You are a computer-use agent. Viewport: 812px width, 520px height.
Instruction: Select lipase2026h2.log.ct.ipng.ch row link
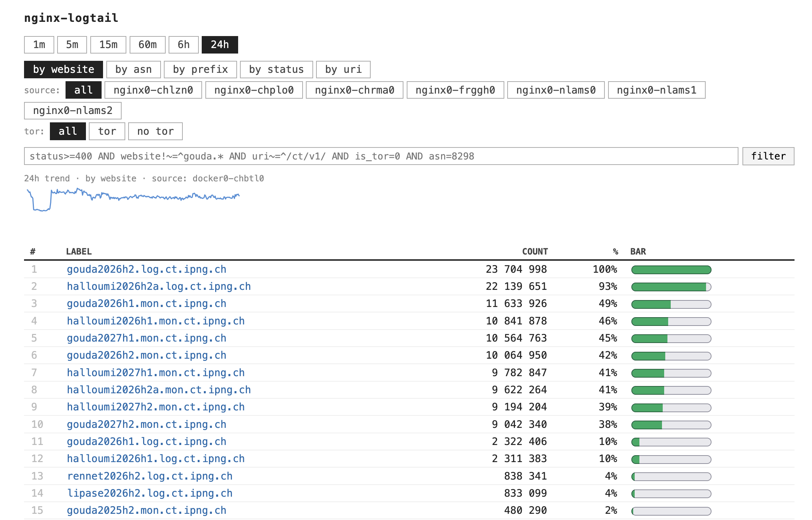click(x=150, y=493)
